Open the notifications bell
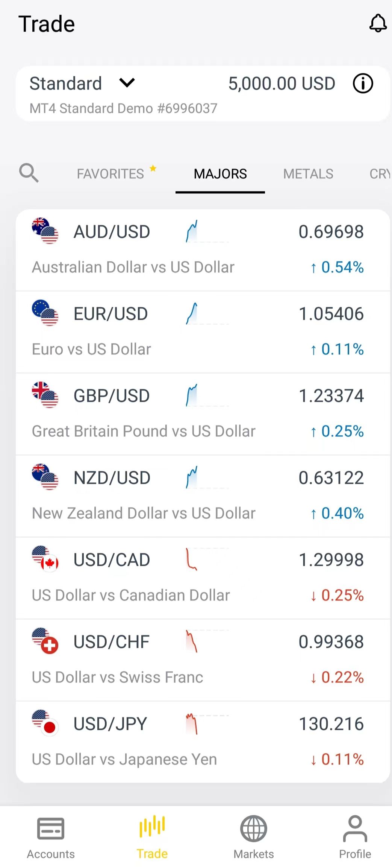 click(378, 24)
